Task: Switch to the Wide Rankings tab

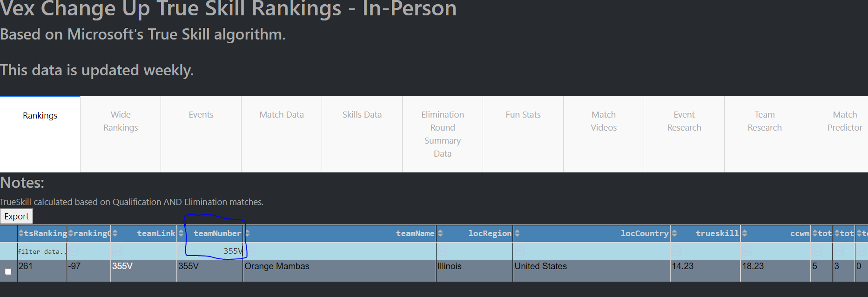Action: click(121, 121)
